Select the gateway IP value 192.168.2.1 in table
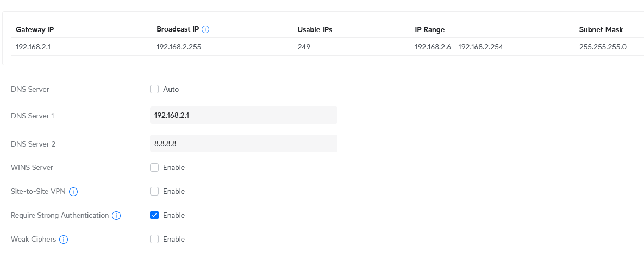644x264 pixels. [x=33, y=47]
